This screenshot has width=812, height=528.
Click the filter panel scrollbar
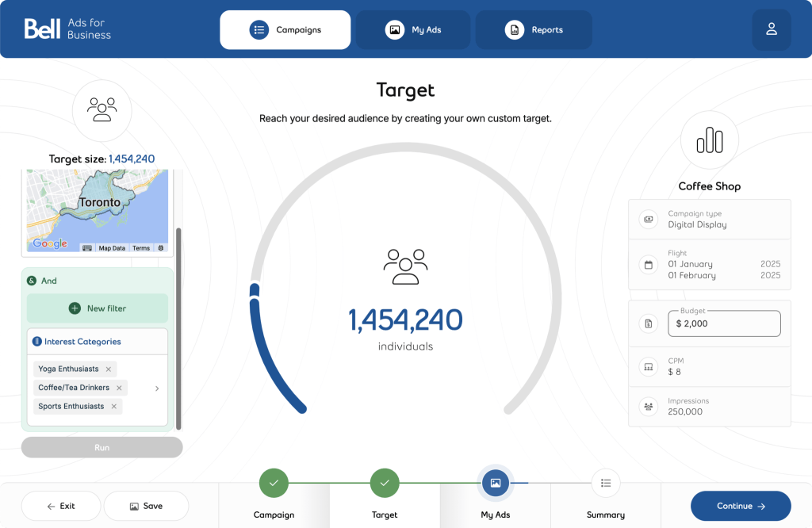(178, 329)
